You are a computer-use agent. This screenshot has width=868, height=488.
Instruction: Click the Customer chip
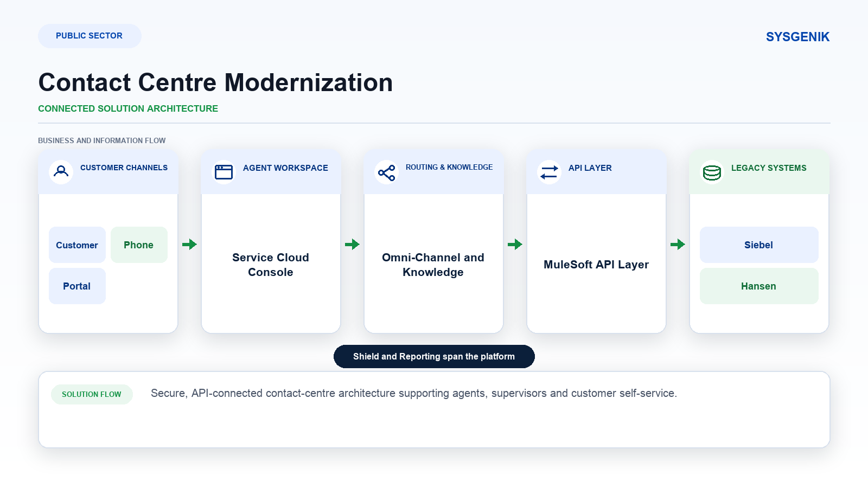[x=77, y=245]
